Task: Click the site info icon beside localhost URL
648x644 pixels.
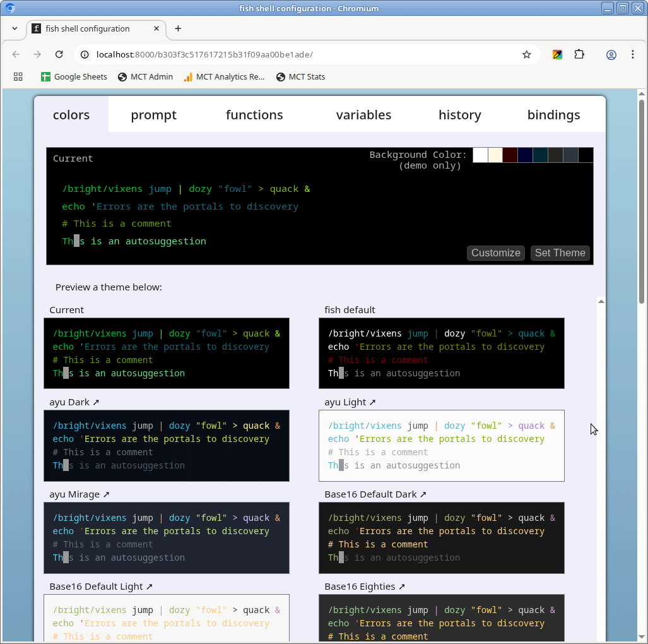Action: point(85,54)
